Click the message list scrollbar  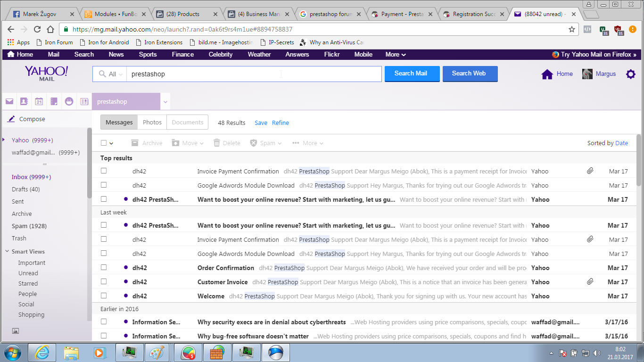click(x=639, y=160)
